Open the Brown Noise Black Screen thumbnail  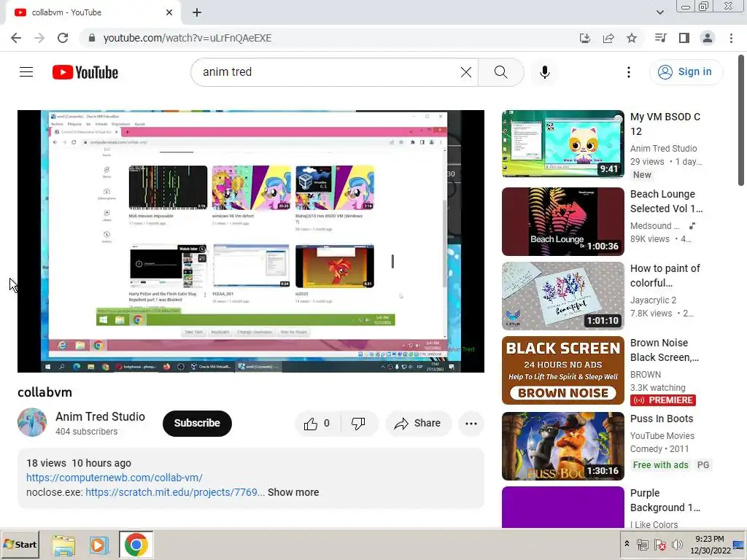click(562, 370)
